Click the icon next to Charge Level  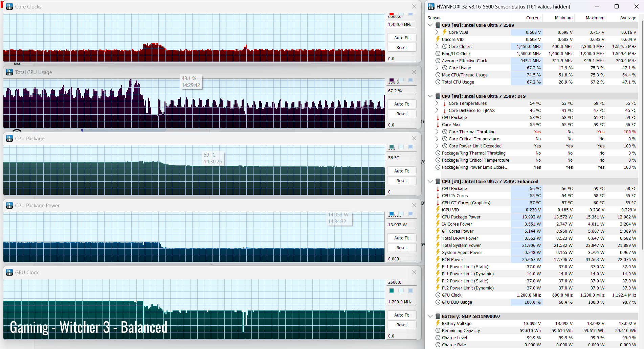(438, 338)
